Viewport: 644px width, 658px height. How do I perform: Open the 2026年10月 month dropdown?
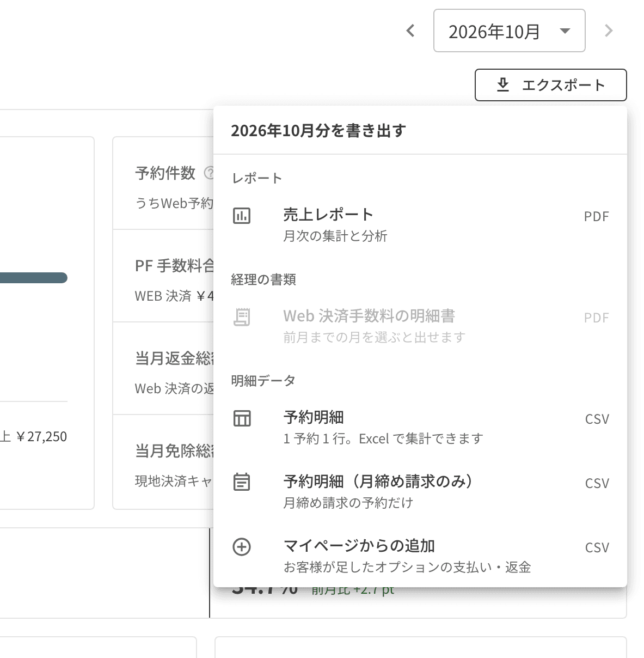(x=510, y=31)
